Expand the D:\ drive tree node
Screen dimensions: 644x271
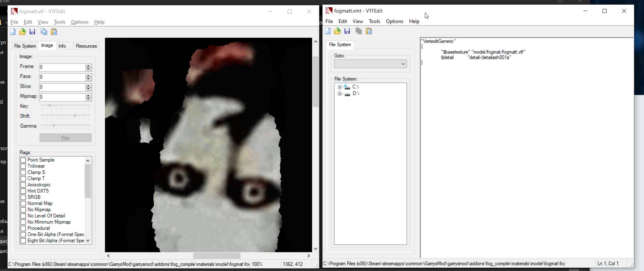[x=339, y=94]
